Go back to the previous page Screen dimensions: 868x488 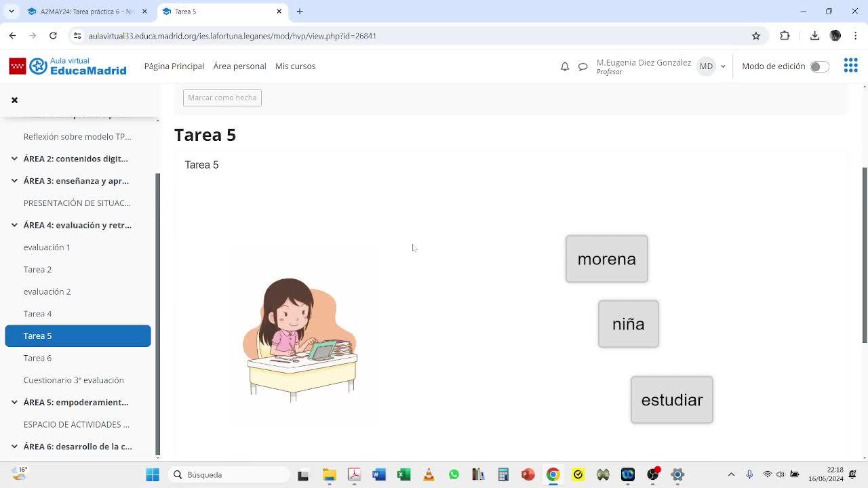(13, 36)
